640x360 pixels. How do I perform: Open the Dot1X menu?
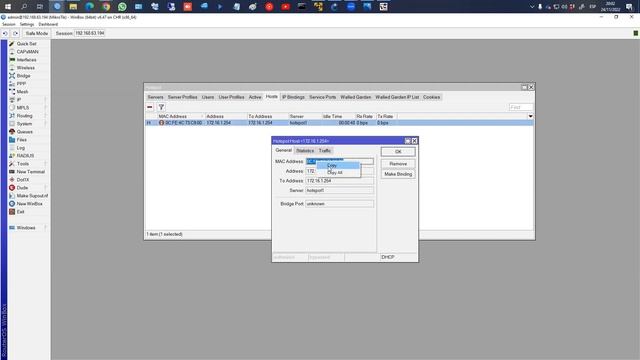(x=22, y=180)
